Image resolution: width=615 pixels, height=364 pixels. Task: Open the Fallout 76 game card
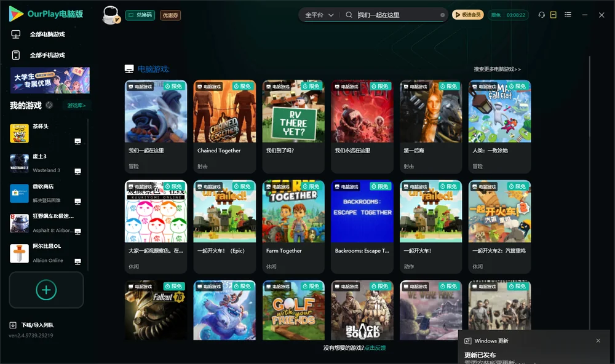pos(156,310)
